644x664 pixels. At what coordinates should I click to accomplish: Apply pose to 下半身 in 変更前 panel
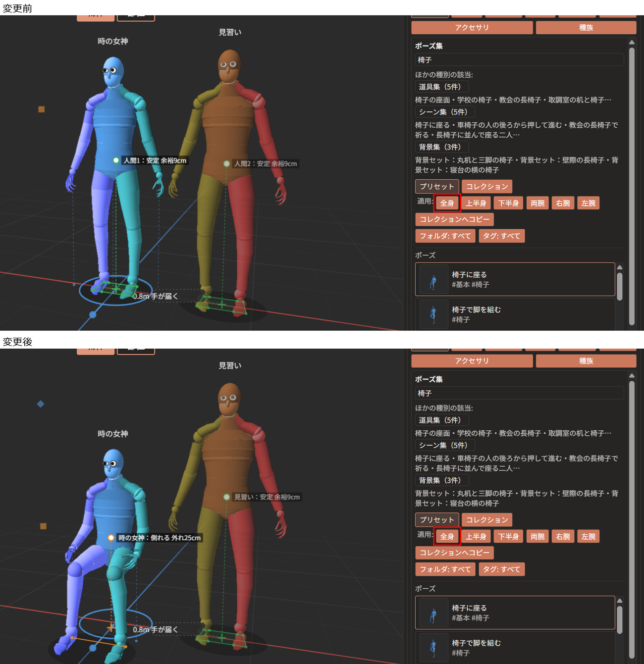pos(509,203)
